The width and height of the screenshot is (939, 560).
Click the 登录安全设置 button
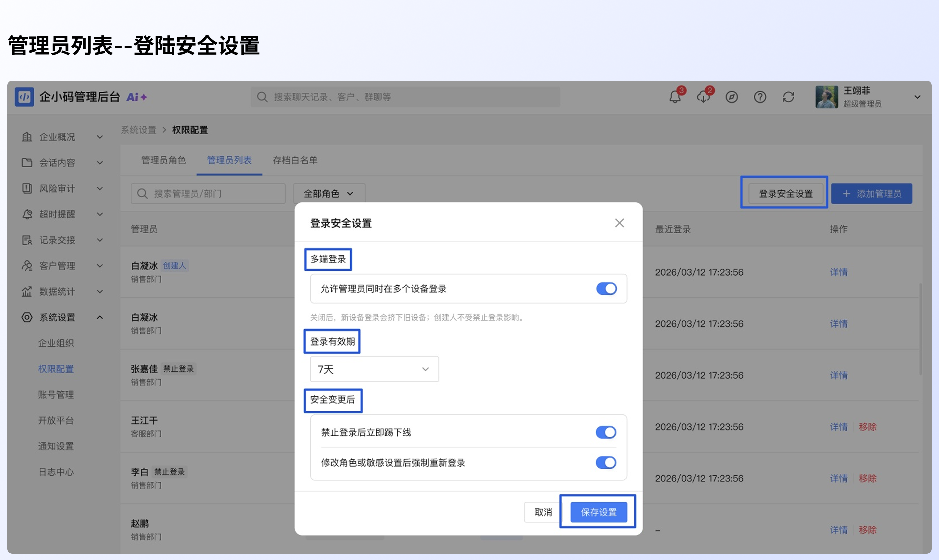click(786, 194)
